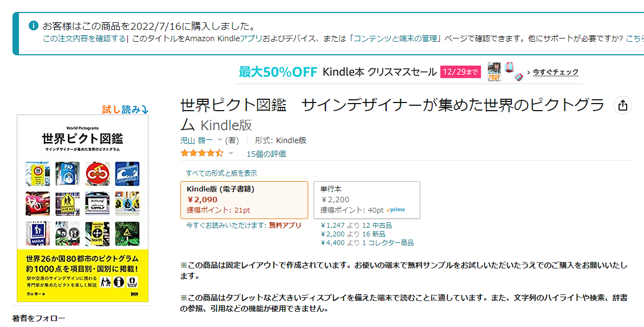Open the author dropdown next to 児山 啓一
644x327 pixels.
tap(219, 139)
